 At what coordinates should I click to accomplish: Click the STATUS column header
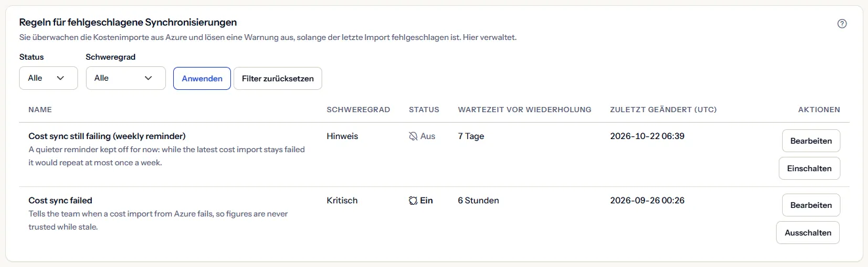pyautogui.click(x=424, y=110)
